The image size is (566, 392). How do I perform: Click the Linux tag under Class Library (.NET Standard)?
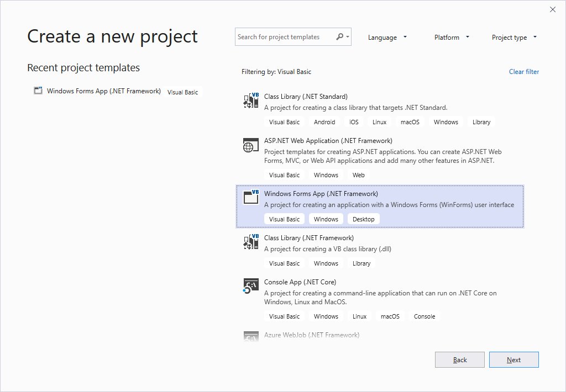coord(379,122)
